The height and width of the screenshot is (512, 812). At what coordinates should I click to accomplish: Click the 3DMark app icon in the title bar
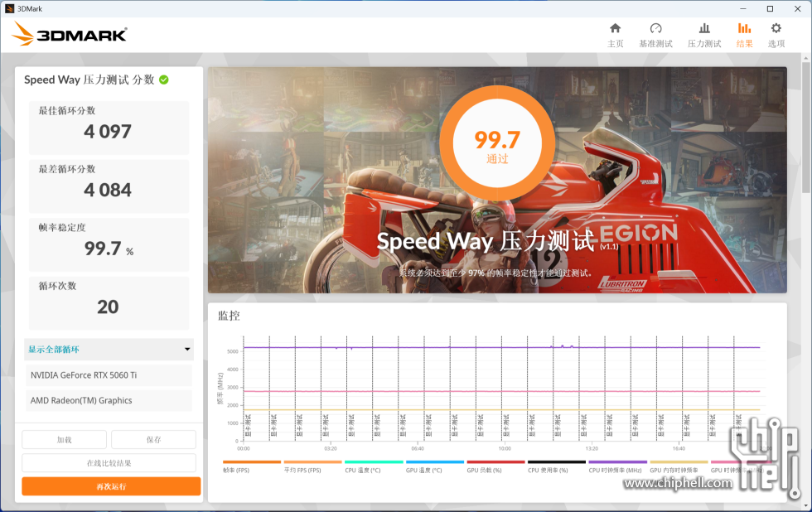(9, 8)
